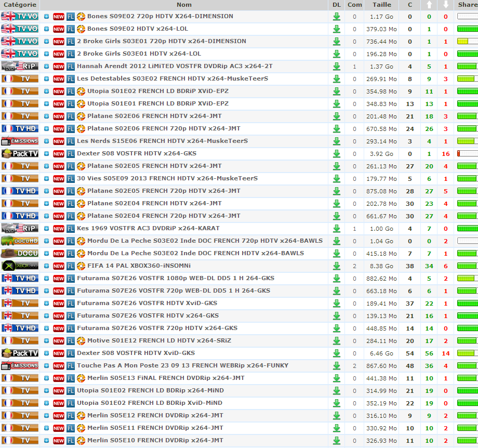Sort by seeders up-arrow column header
Screen dimensions: 478x448
pyautogui.click(x=429, y=4)
